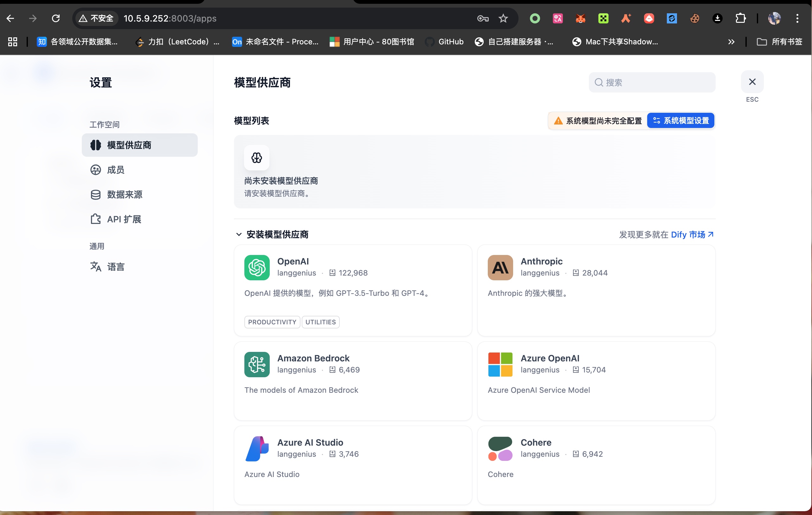Viewport: 812px width, 515px height.
Task: Click the browser back arrow
Action: [x=10, y=18]
